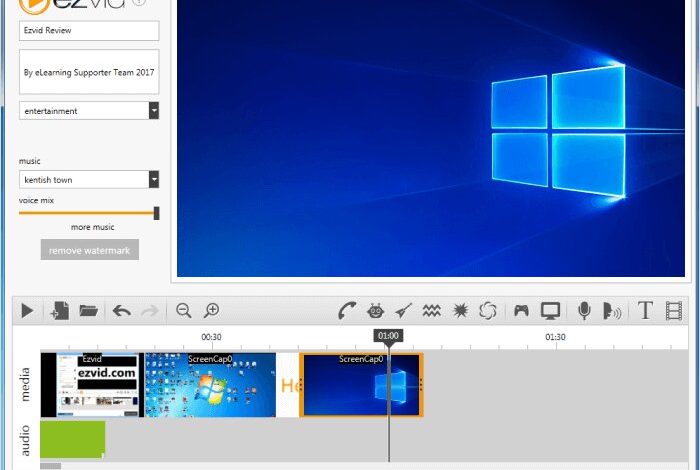Click the new project icon

pos(60,311)
